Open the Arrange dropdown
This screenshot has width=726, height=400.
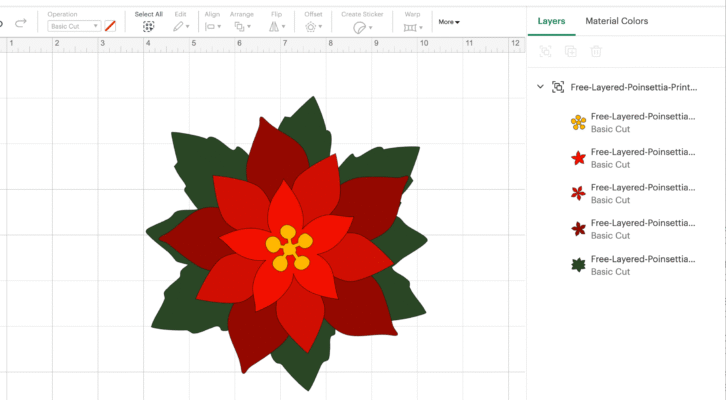coord(242,27)
